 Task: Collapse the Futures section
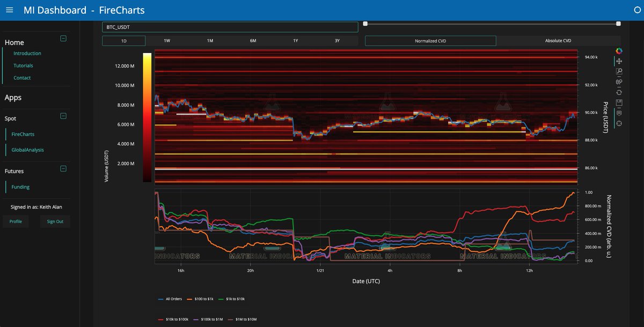click(x=63, y=168)
